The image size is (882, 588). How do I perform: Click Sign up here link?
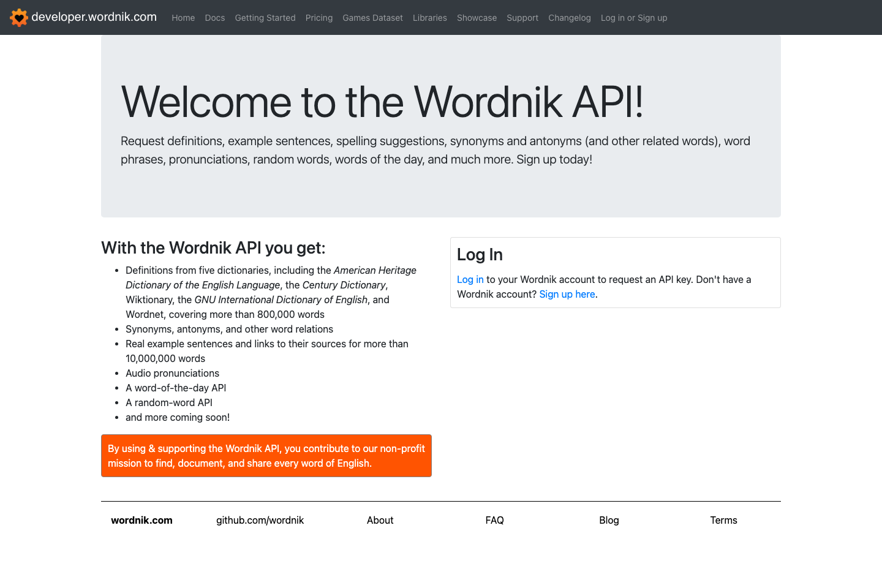[567, 294]
